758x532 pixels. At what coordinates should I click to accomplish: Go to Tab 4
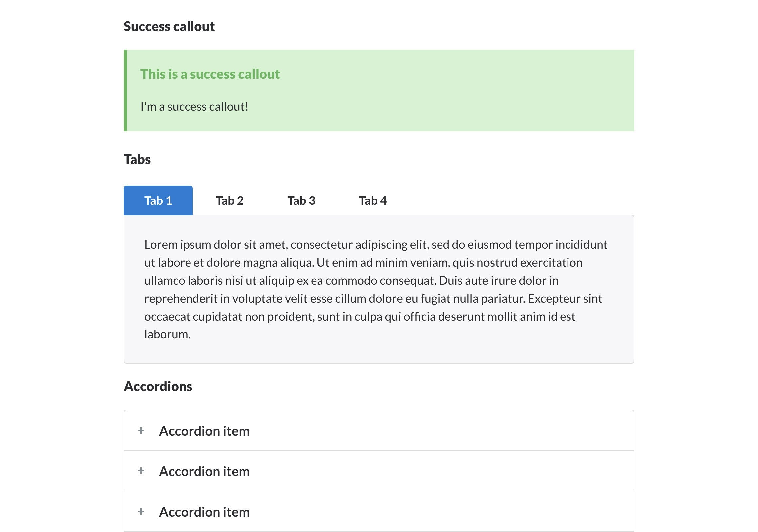(x=373, y=200)
